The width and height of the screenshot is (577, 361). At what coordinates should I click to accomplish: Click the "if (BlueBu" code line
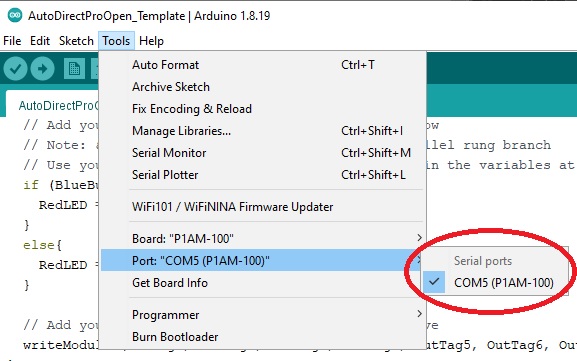pyautogui.click(x=61, y=185)
